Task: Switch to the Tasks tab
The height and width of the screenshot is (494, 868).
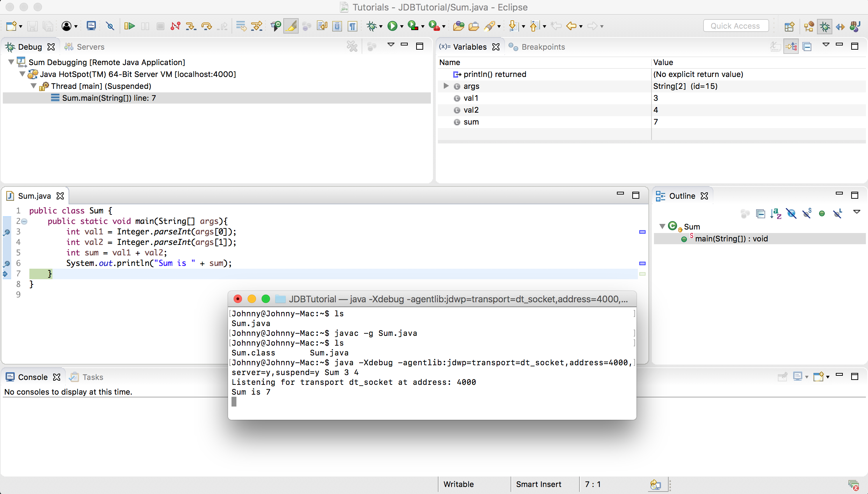Action: click(x=86, y=377)
